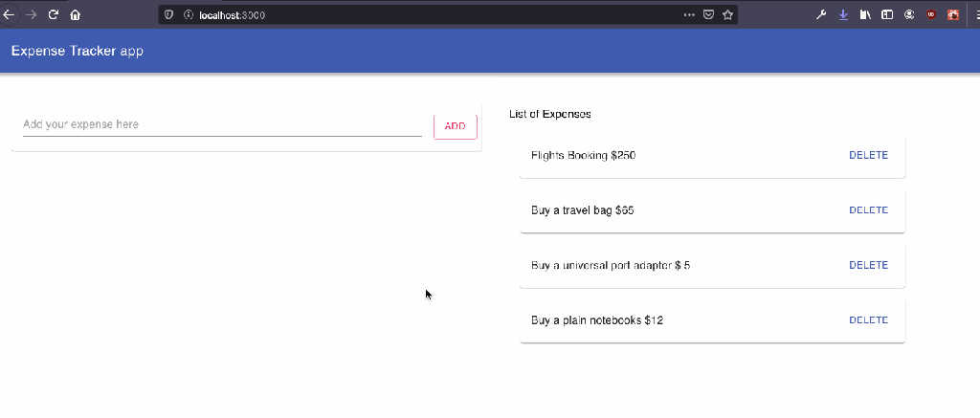980x418 pixels.
Task: Open Firefox account profile icon
Action: [x=909, y=14]
